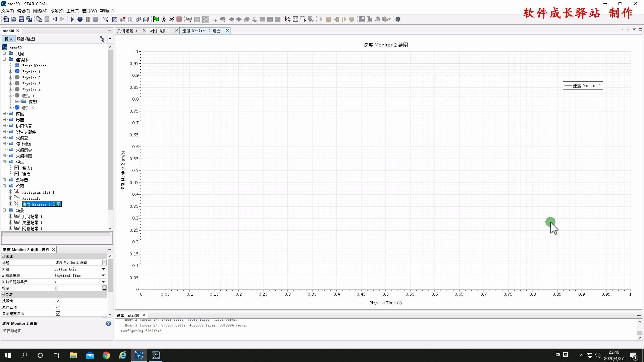
Task: Click the open folder icon in toolbar
Action: coord(13,19)
